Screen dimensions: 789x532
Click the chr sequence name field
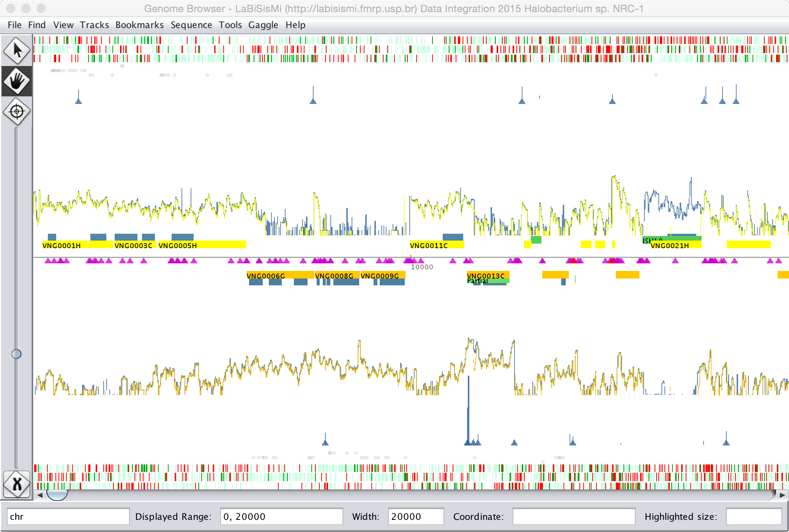(x=68, y=516)
